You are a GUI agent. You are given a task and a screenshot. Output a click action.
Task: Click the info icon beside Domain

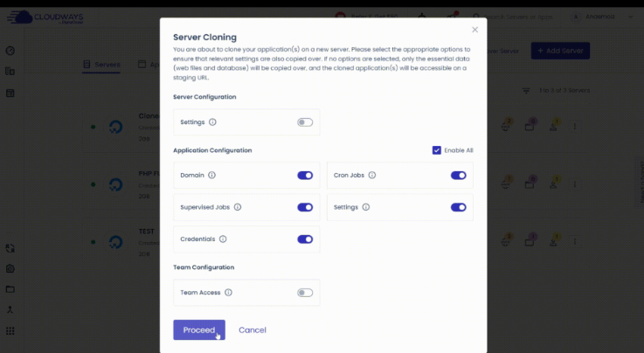(x=212, y=176)
